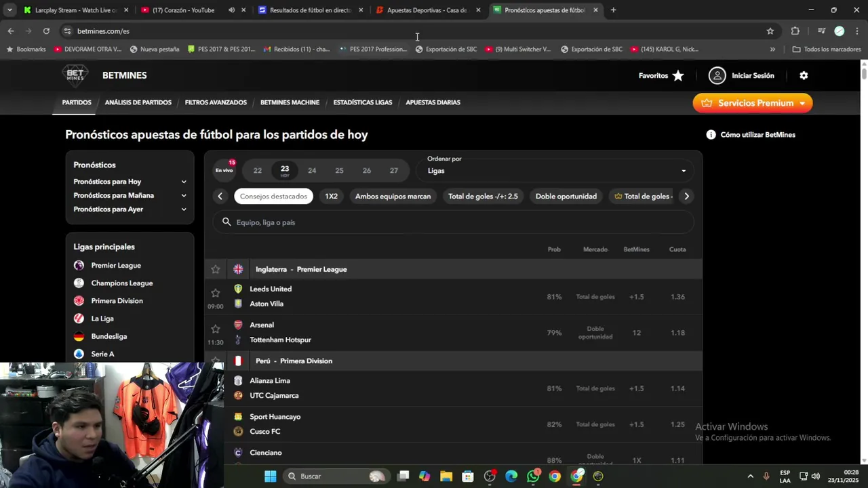Open File Explorer from taskbar
The image size is (868, 488).
click(x=446, y=476)
